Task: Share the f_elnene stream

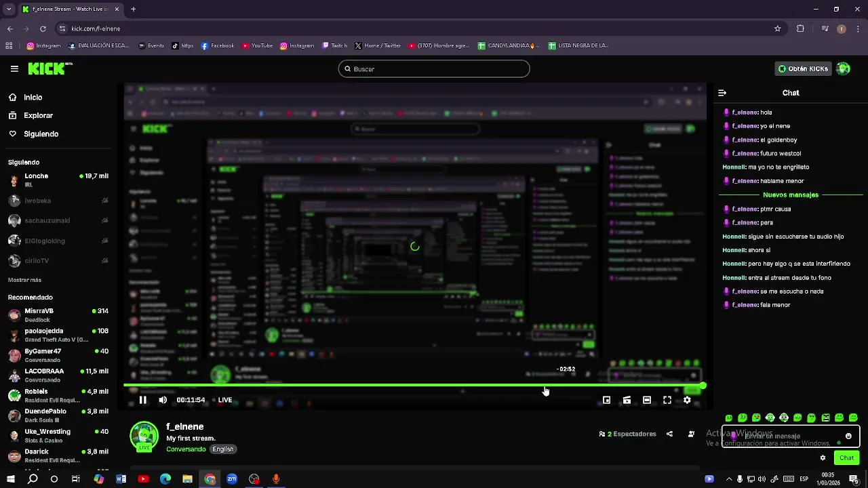Action: tap(669, 434)
